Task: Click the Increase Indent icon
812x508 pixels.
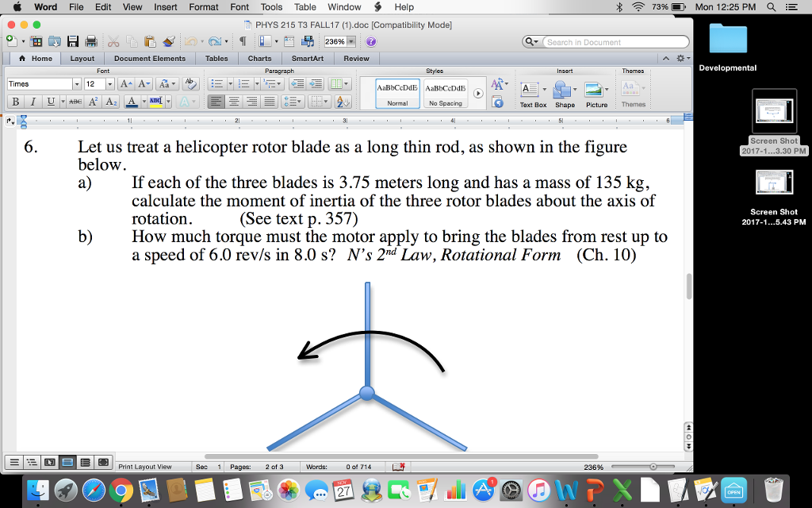Action: point(315,83)
